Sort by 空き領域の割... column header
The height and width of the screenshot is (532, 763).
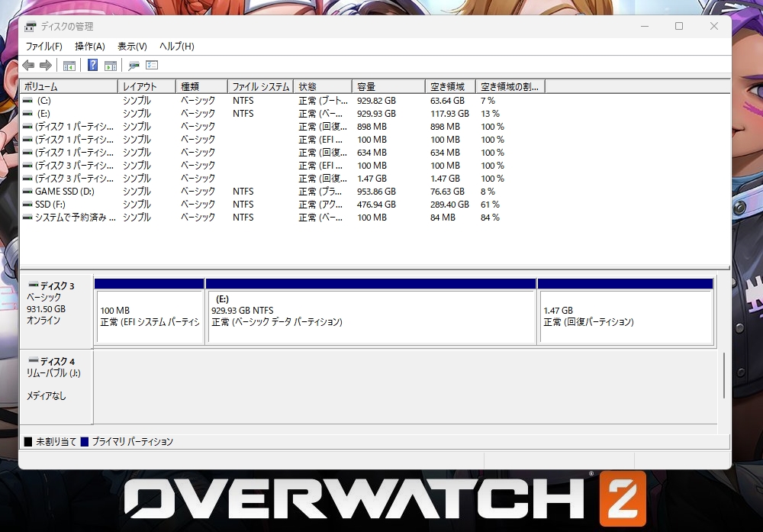click(510, 87)
